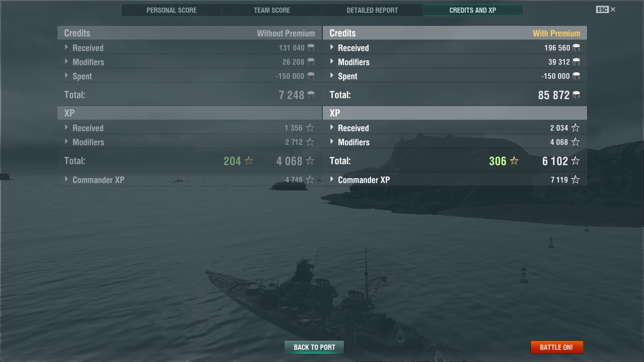
Task: Switch to the Personal Score tab
Action: [172, 10]
